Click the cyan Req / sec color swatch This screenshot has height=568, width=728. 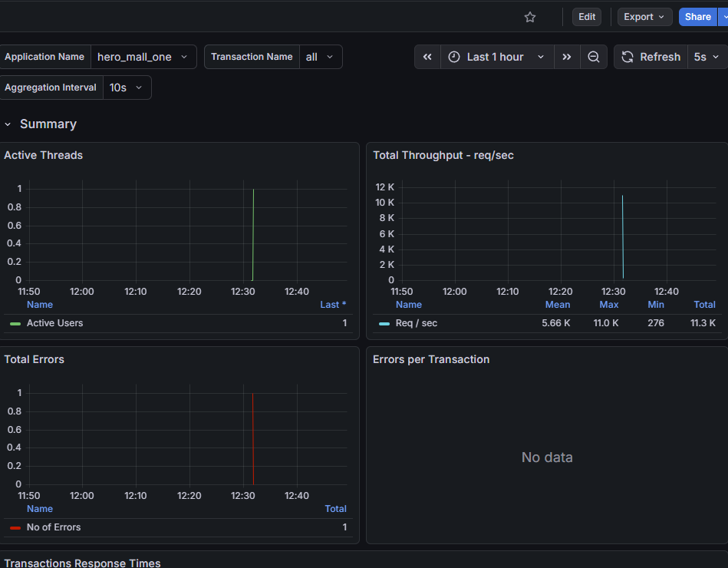tap(384, 324)
